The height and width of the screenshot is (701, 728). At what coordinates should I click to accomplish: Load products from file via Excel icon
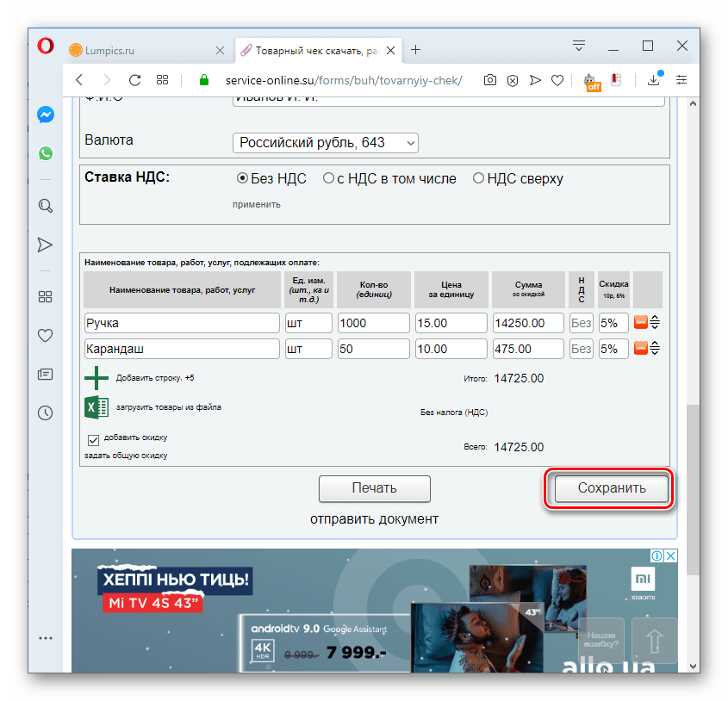[96, 406]
